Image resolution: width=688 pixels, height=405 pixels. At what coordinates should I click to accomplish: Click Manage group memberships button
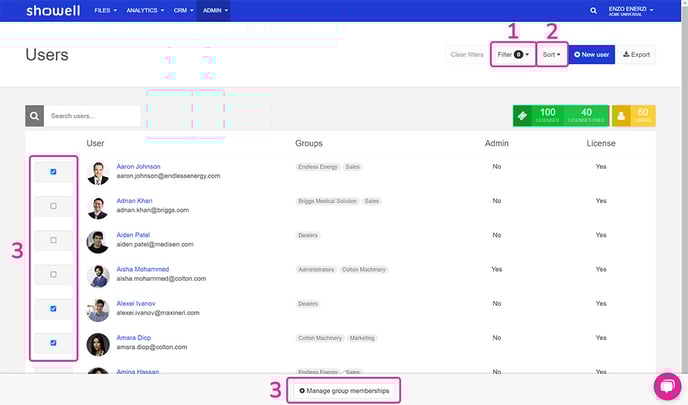pyautogui.click(x=344, y=391)
